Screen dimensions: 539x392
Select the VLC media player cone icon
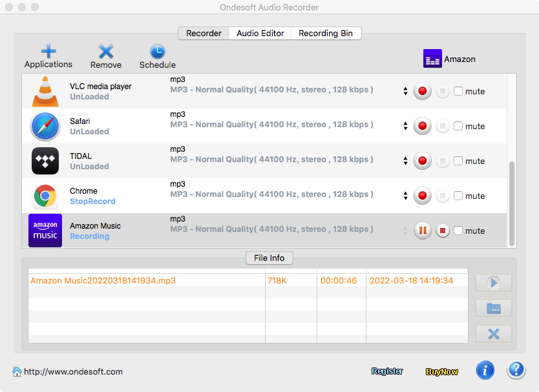[45, 92]
